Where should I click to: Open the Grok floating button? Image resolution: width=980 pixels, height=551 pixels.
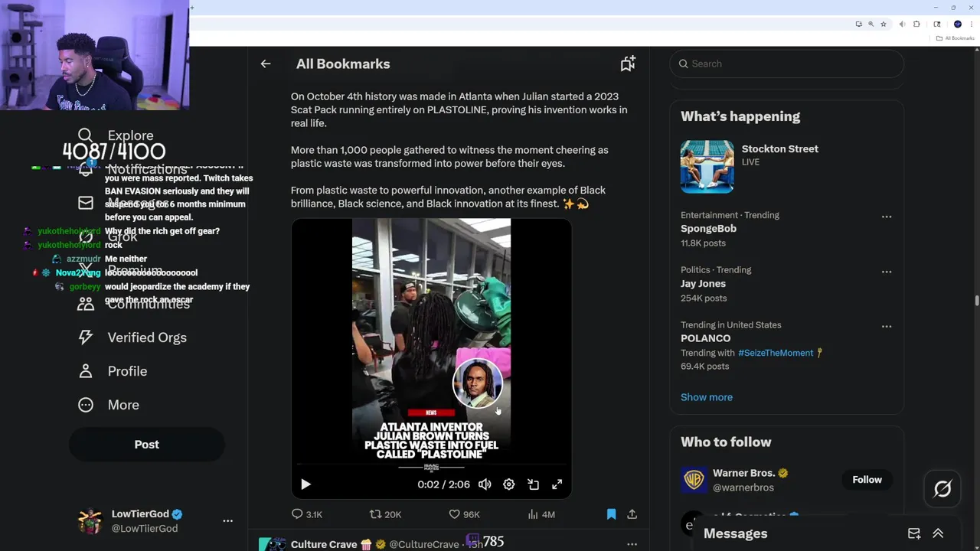click(x=942, y=488)
